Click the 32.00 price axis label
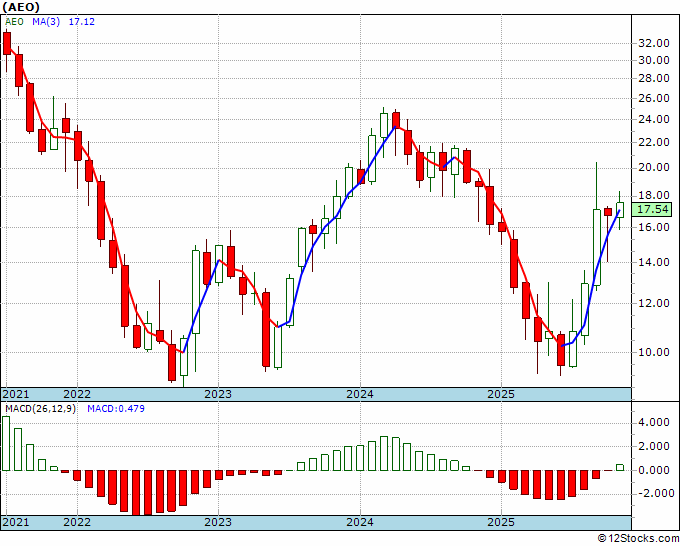This screenshot has height=546, width=680. [x=654, y=43]
